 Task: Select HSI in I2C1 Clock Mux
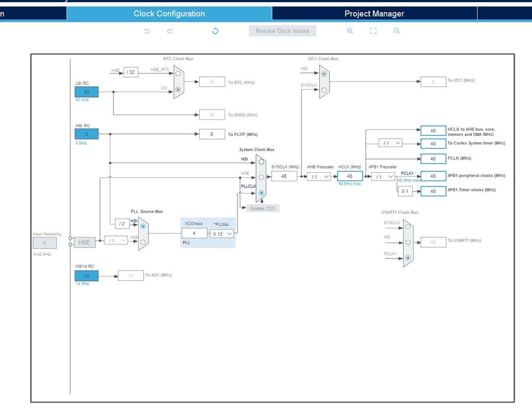324,74
